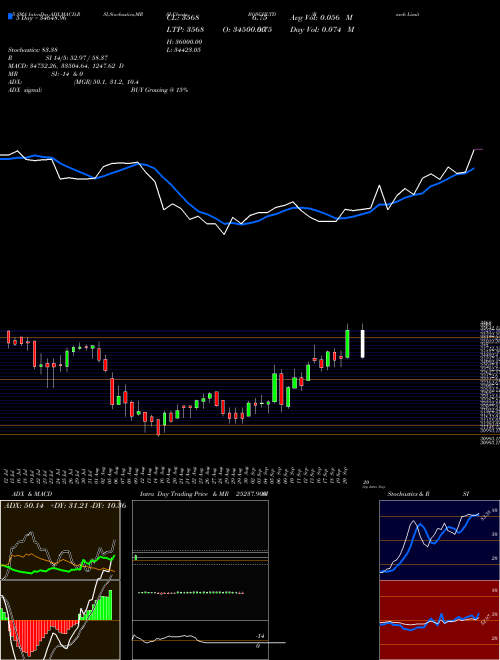This screenshot has height=660, width=500.
Task: Click the white last candlestick on price chart
Action: pos(362,343)
